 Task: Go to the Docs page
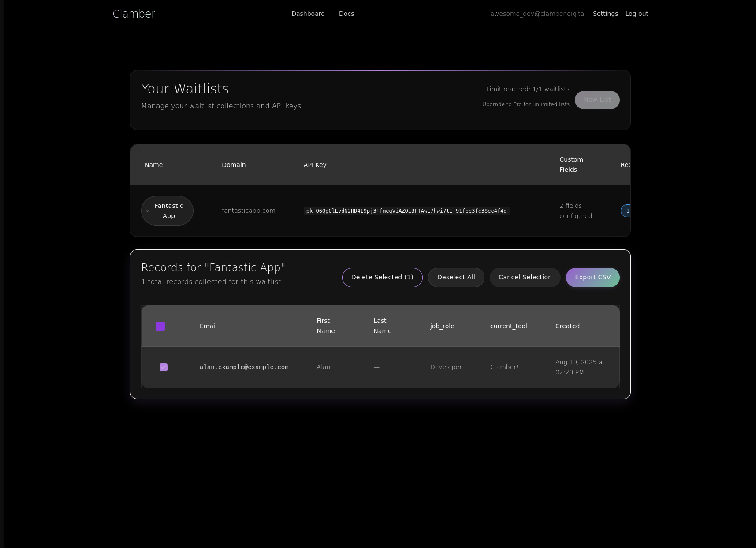[x=346, y=14]
